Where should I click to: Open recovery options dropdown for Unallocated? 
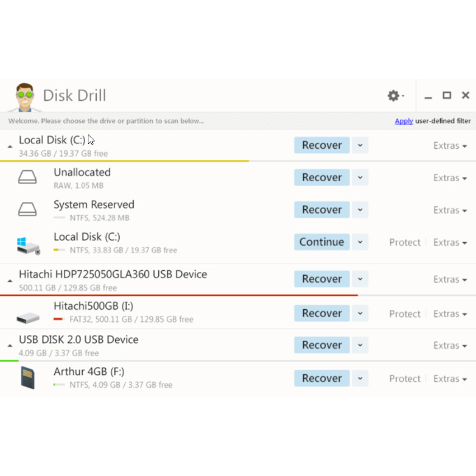pyautogui.click(x=360, y=178)
